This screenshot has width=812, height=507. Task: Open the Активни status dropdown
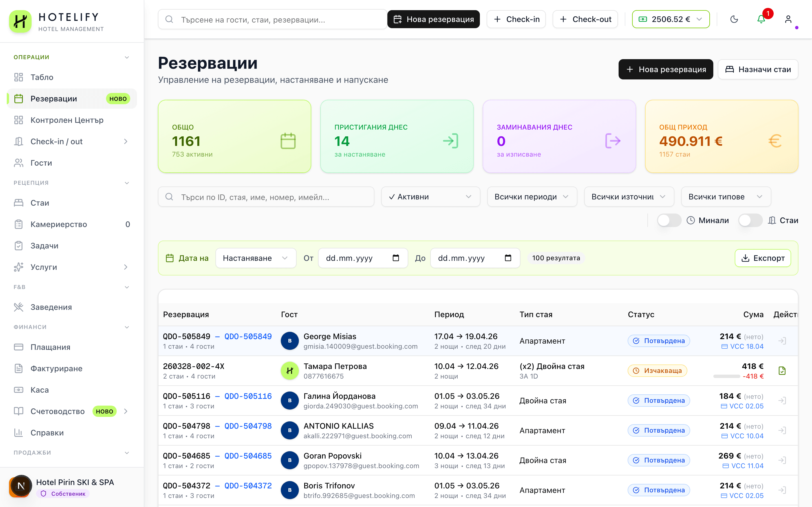[x=430, y=197]
